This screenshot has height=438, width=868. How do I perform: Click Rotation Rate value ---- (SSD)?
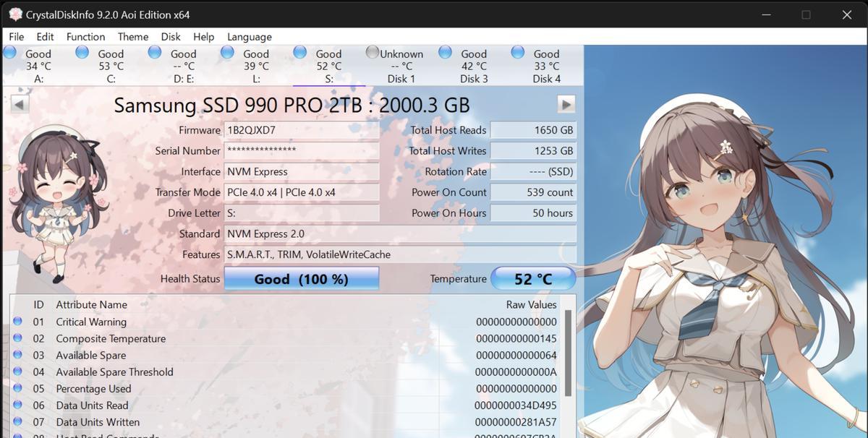534,171
